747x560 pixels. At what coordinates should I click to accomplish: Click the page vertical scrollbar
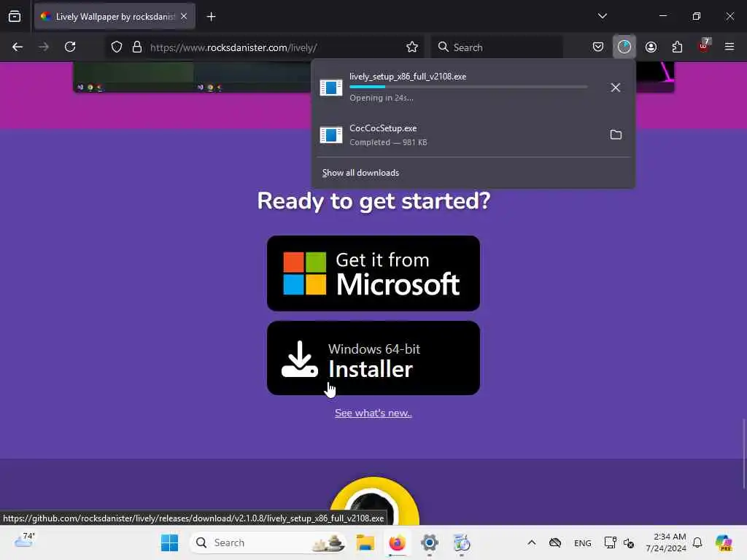coord(744,454)
